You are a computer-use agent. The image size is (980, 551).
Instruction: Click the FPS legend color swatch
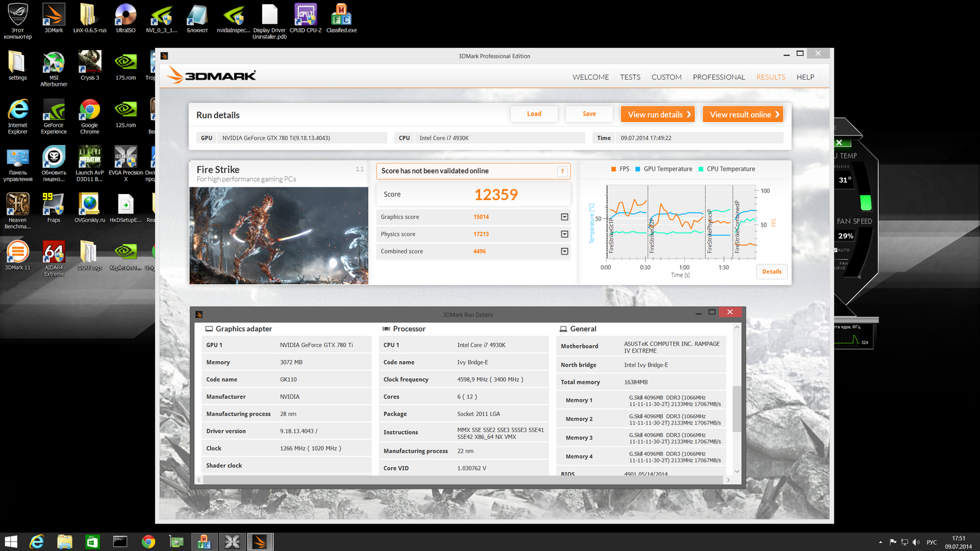(x=614, y=169)
